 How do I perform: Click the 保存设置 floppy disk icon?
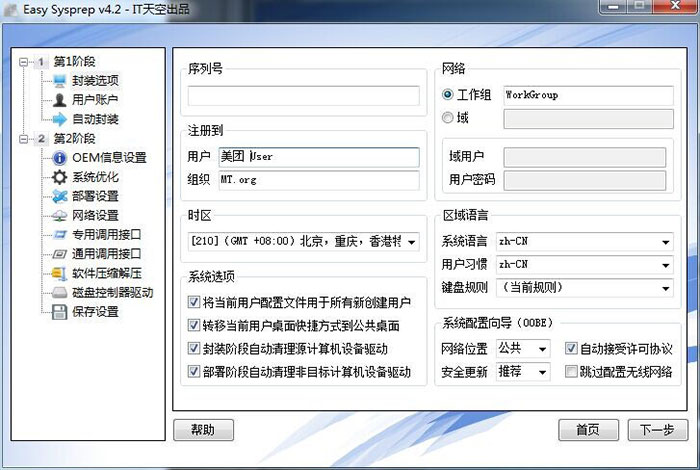pyautogui.click(x=59, y=312)
